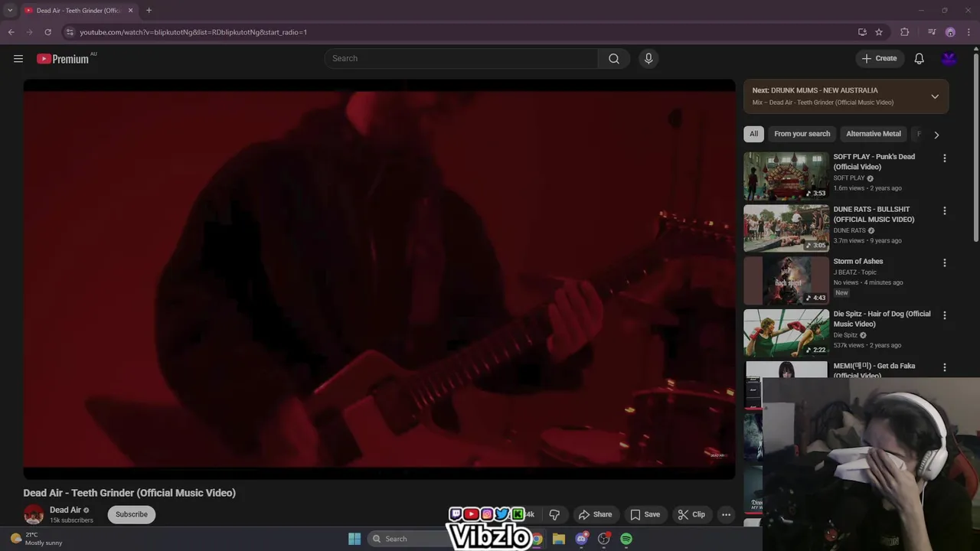Open the weather widget, Mostly sunny

[x=36, y=539]
